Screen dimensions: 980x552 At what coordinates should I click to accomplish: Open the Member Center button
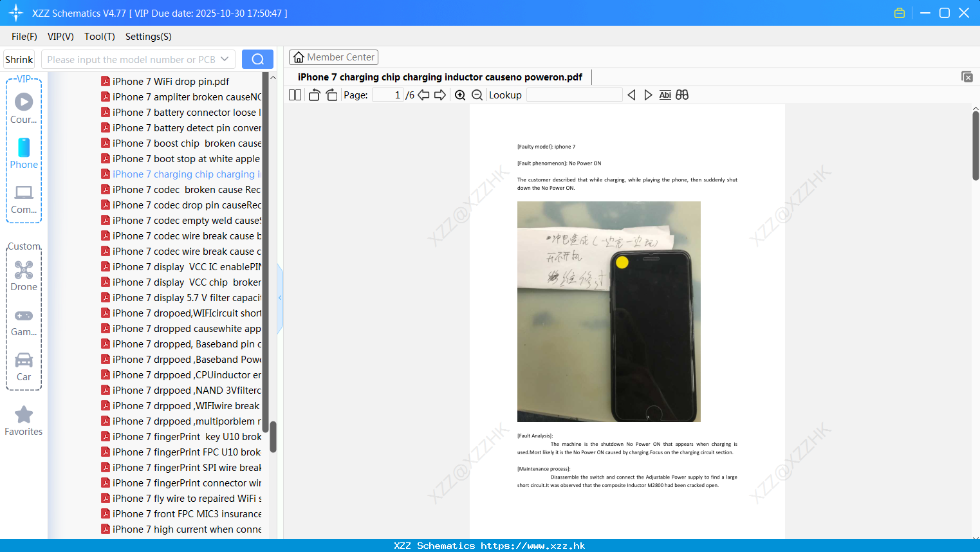(333, 57)
